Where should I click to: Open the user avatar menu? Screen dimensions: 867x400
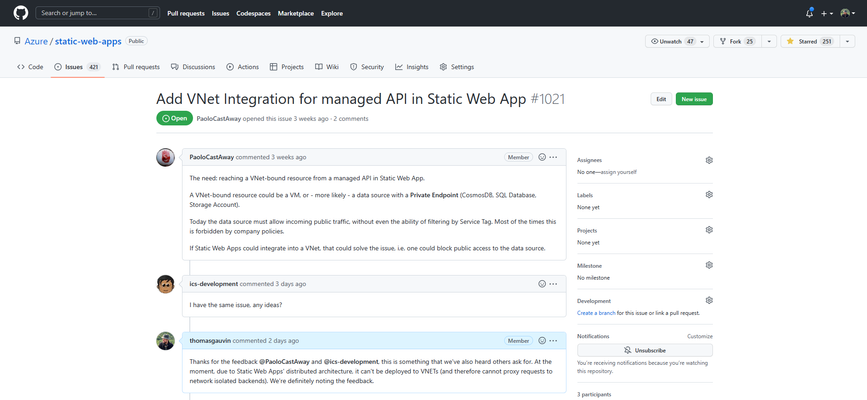point(847,13)
